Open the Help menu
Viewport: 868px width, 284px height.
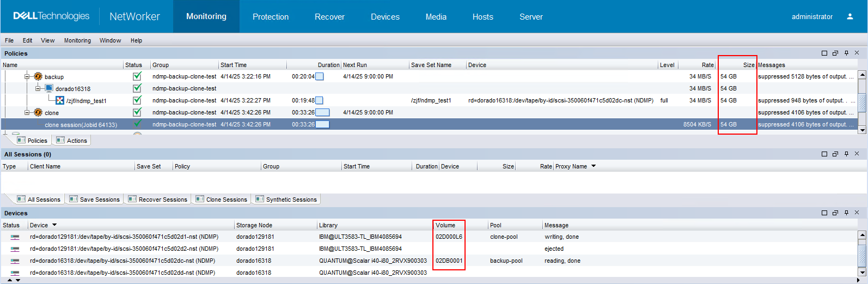coord(136,40)
